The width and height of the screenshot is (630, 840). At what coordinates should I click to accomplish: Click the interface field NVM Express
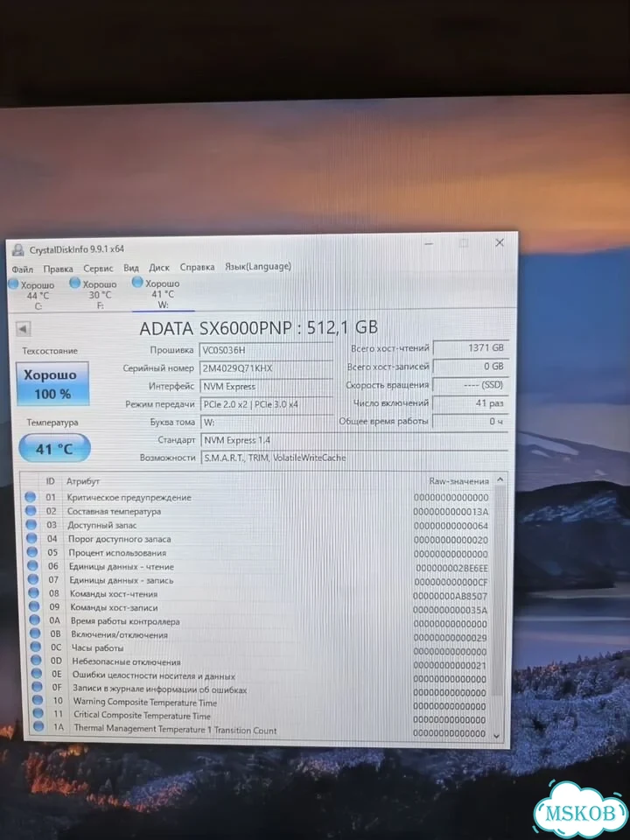266,386
